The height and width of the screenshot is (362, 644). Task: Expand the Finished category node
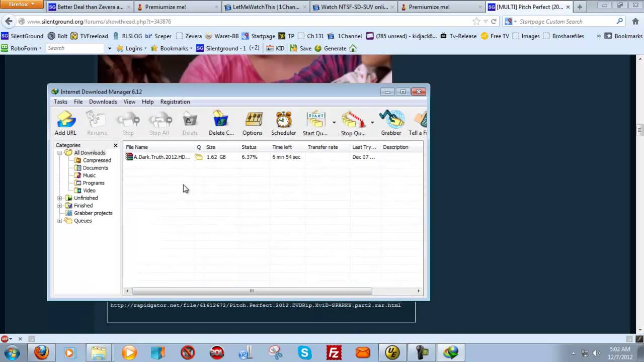pos(59,206)
